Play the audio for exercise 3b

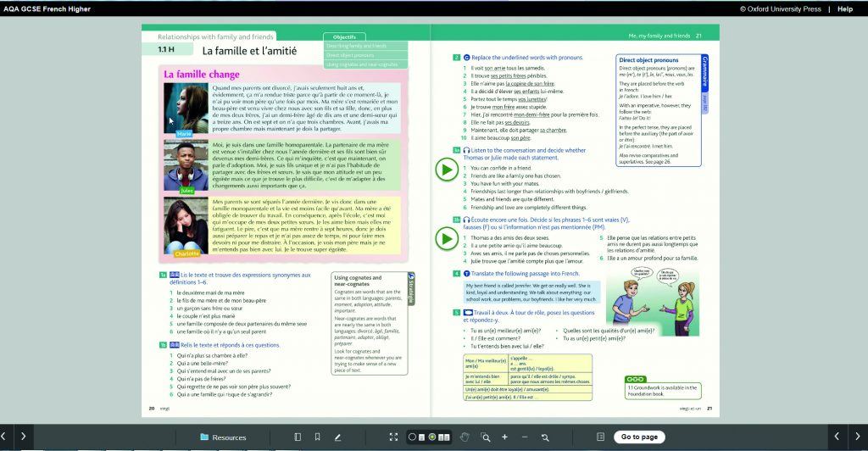pos(446,240)
